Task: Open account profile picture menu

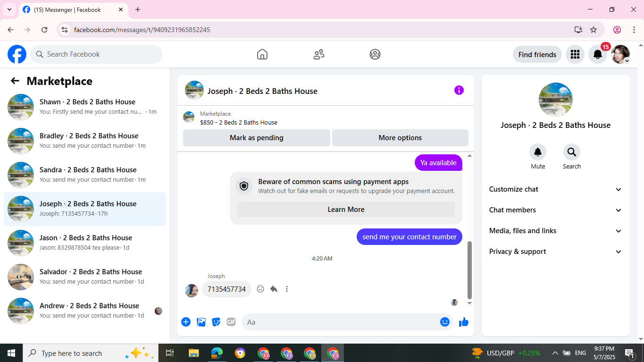Action: (x=620, y=54)
